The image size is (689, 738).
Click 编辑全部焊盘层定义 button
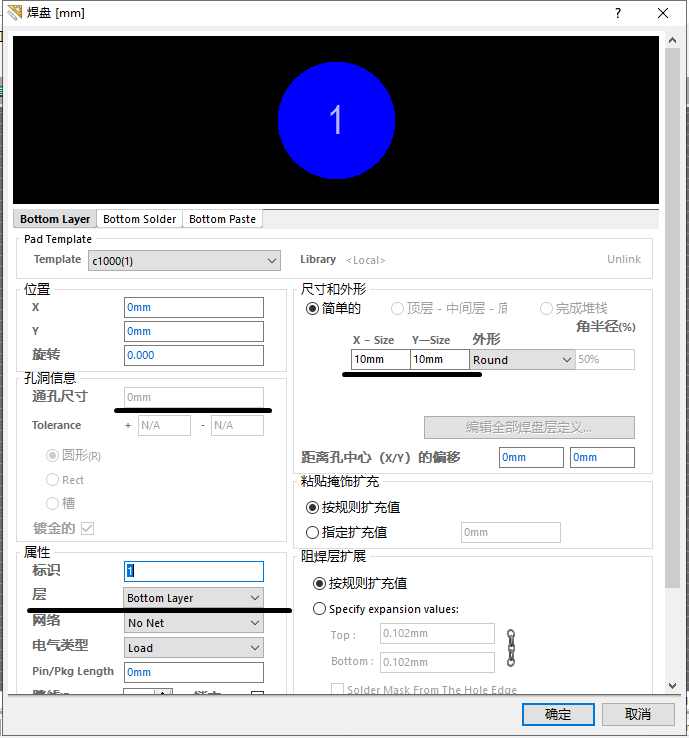pyautogui.click(x=529, y=427)
